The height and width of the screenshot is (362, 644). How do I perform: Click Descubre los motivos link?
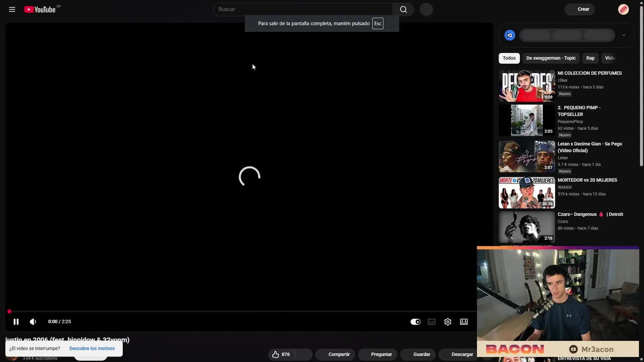coord(92,348)
